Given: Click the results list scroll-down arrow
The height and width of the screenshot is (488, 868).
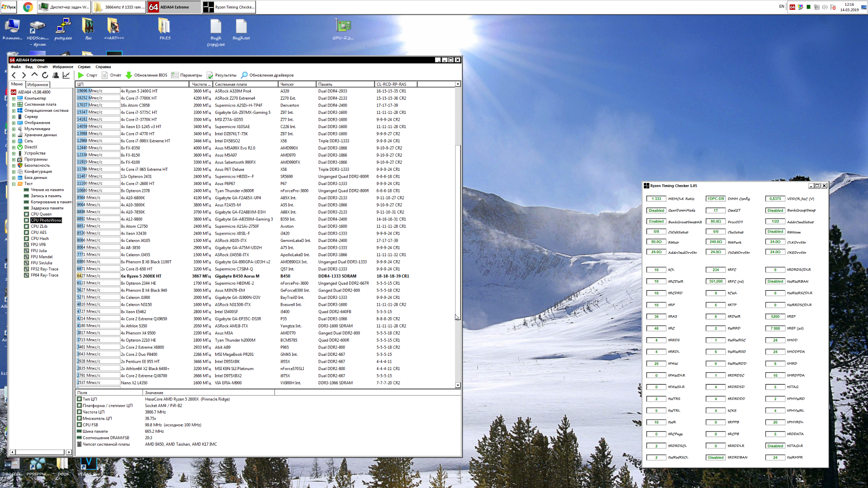Looking at the screenshot, I should point(458,385).
